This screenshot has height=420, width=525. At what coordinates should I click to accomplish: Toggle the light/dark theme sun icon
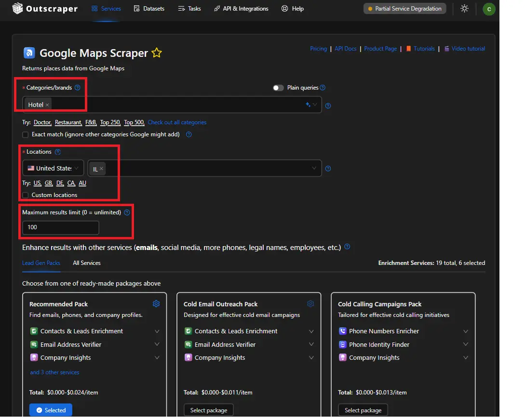pyautogui.click(x=464, y=9)
